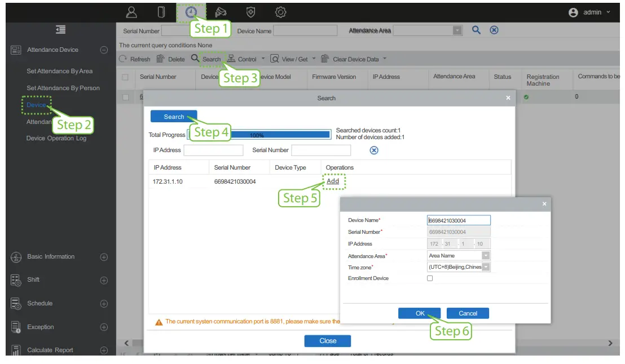Open Set Attendance By Person menu item
The image size is (625, 364).
(x=63, y=88)
